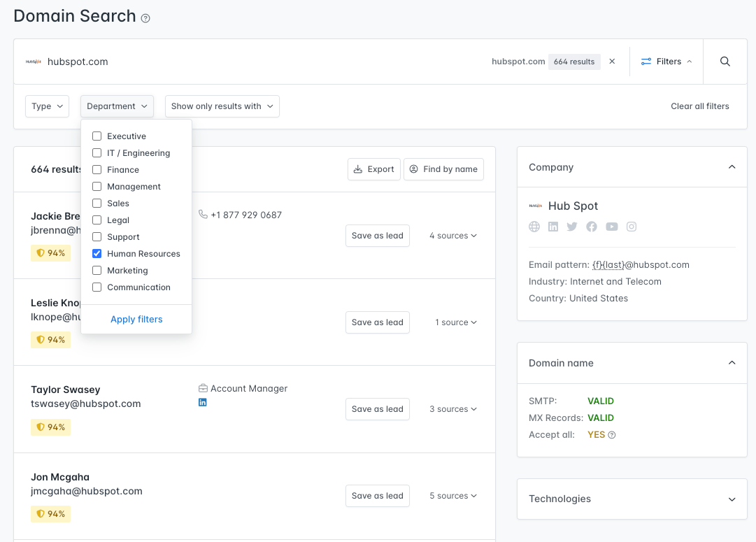This screenshot has height=542, width=756.
Task: Open Hub Spot Facebook icon
Action: tap(592, 227)
